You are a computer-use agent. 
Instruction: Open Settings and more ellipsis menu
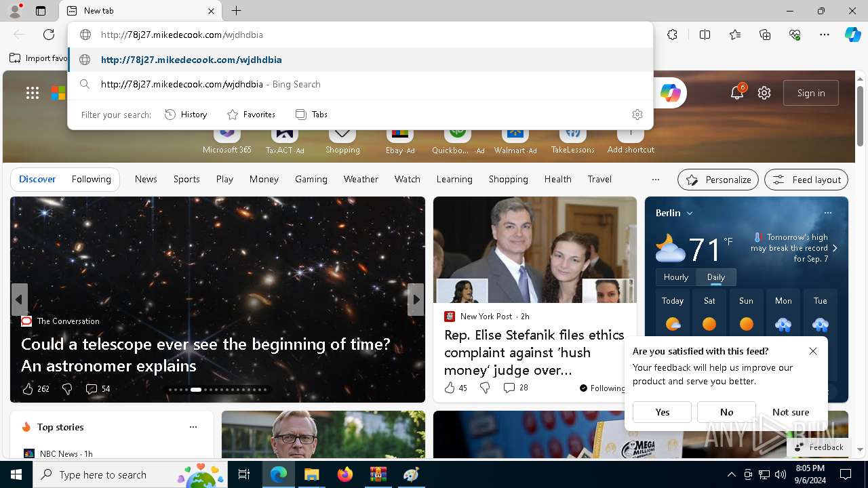point(825,35)
